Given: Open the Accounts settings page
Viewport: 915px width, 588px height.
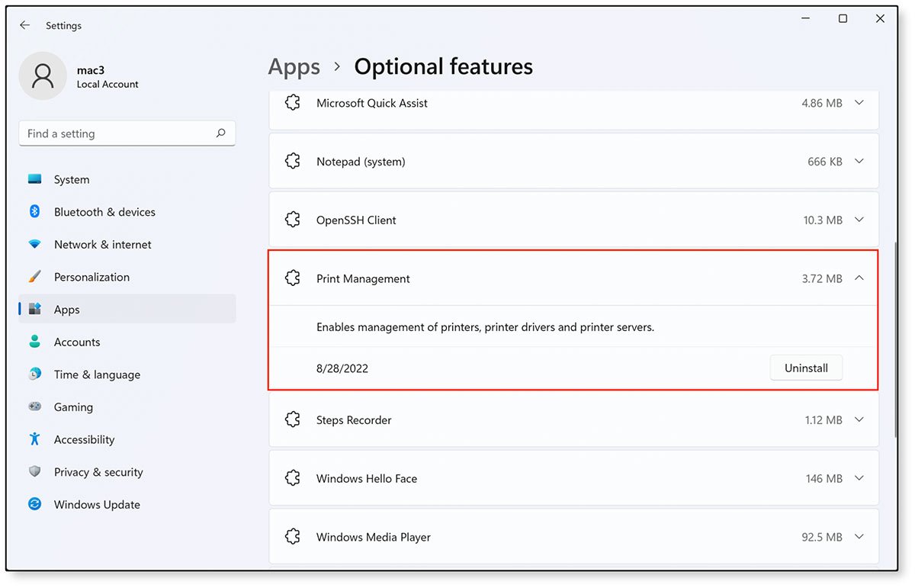Looking at the screenshot, I should click(x=77, y=342).
